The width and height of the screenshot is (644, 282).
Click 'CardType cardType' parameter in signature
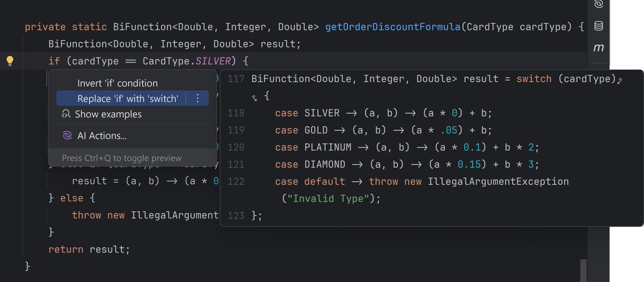(x=516, y=27)
